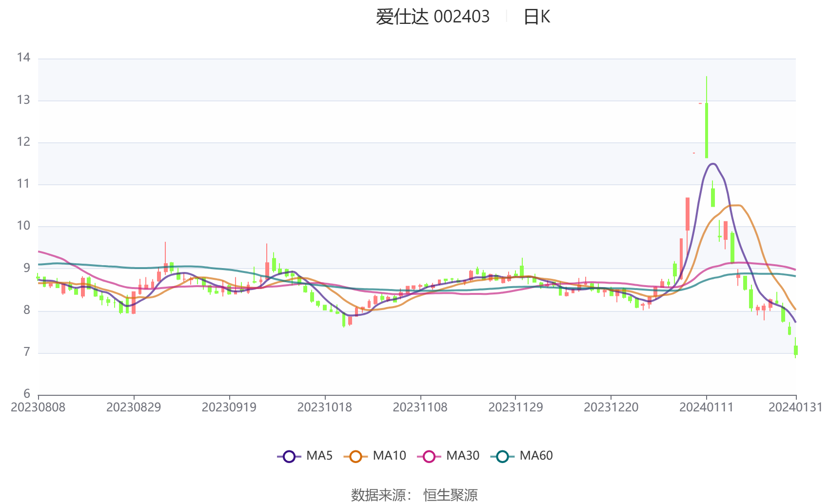This screenshot has width=829, height=504.
Task: Click the y-axis value 13
Action: tap(23, 100)
